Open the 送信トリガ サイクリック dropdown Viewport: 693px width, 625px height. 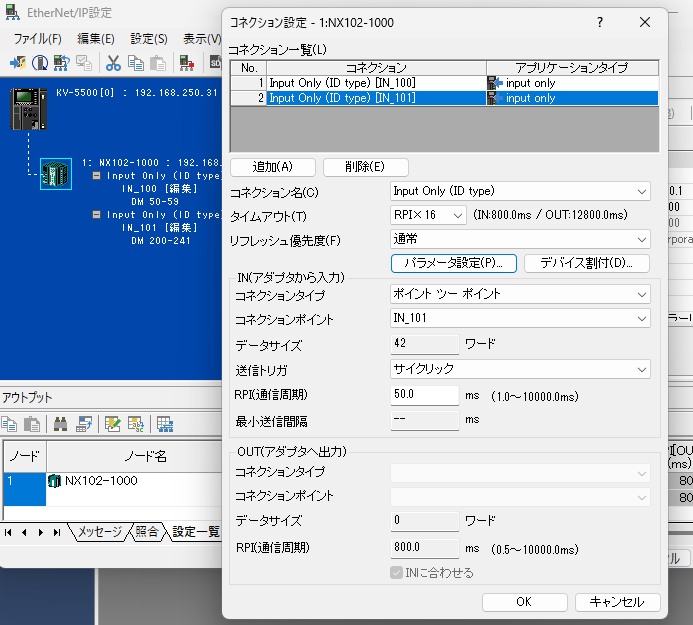(x=519, y=370)
